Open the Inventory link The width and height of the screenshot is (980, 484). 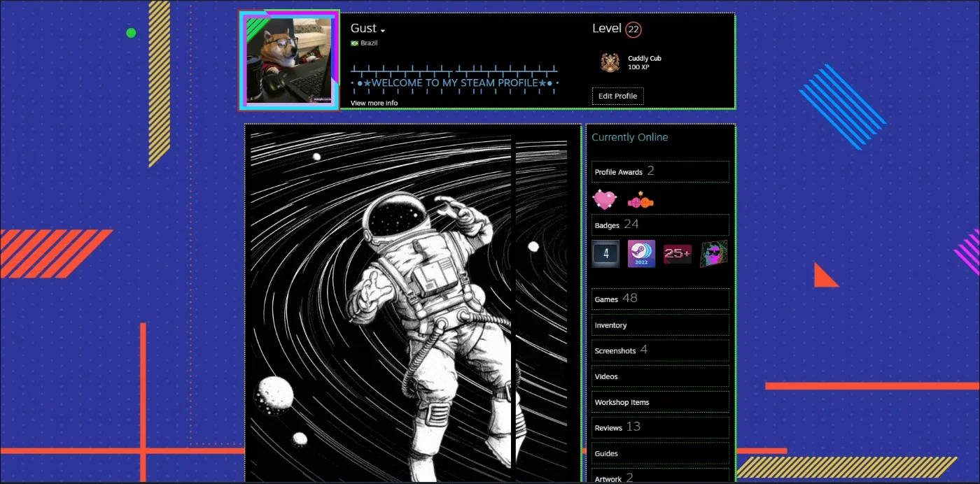coord(660,325)
